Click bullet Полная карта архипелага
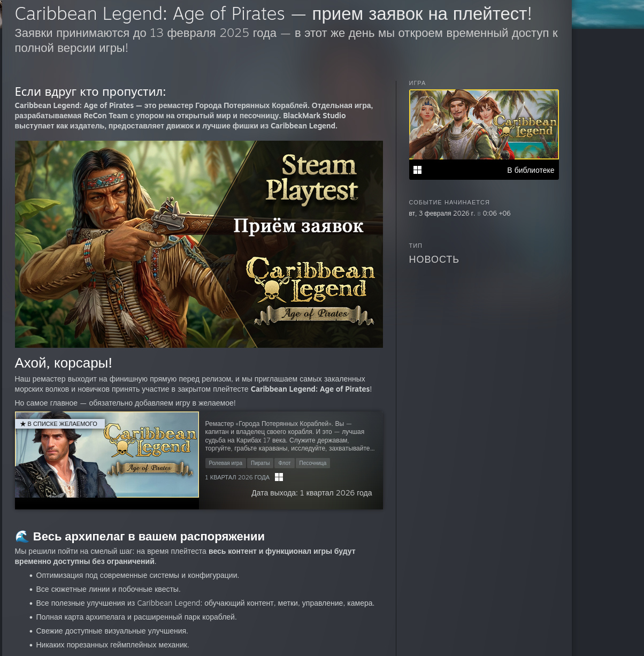This screenshot has width=644, height=656. tap(136, 617)
